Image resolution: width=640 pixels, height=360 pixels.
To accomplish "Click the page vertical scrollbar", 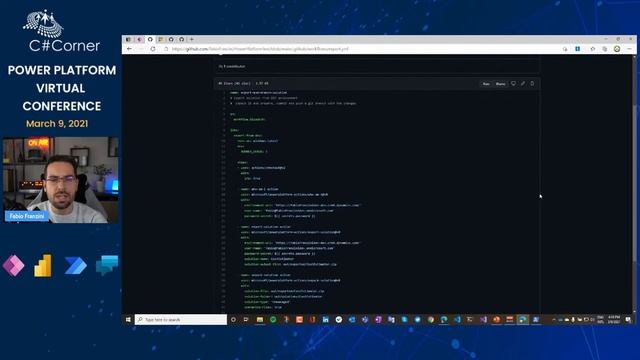I will click(634, 184).
